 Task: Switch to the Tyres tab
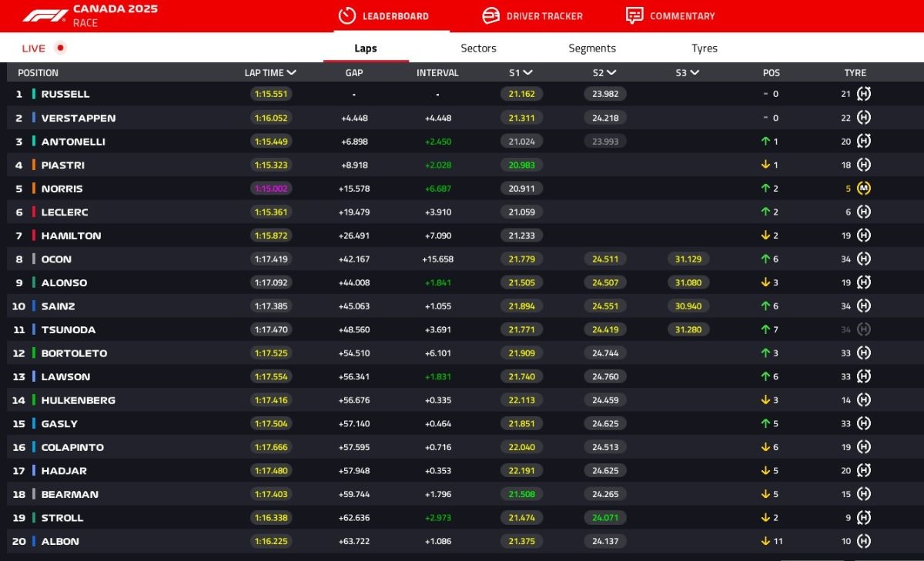point(704,48)
